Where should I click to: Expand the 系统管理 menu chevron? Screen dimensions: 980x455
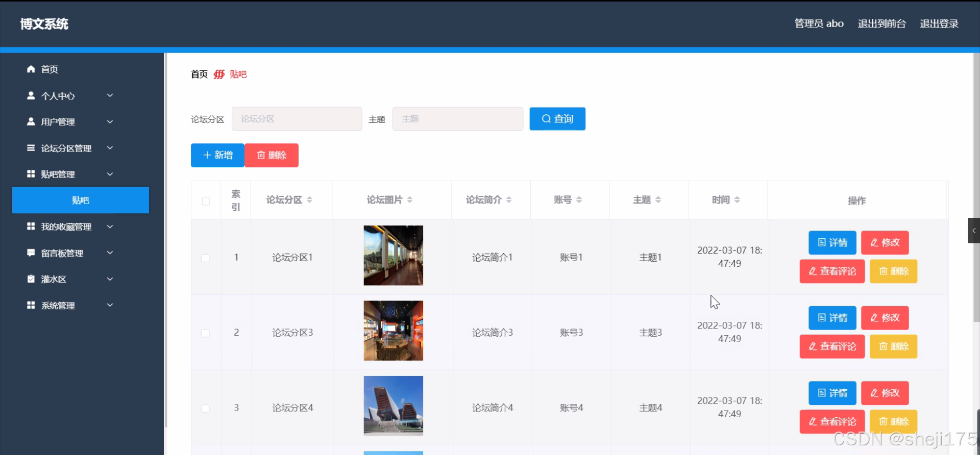pos(110,305)
